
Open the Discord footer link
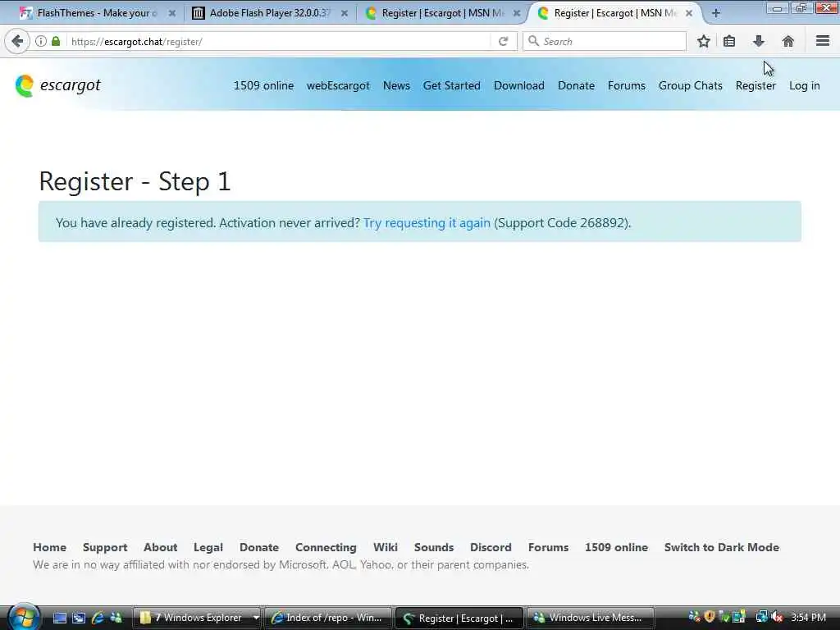click(x=491, y=547)
